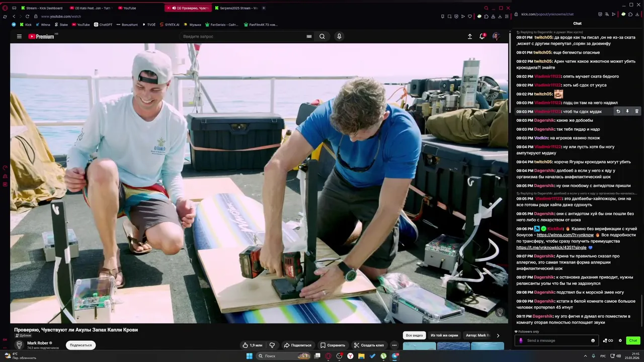Open Opera menu logo button
Image resolution: width=644 pixels, height=362 pixels.
(x=5, y=8)
